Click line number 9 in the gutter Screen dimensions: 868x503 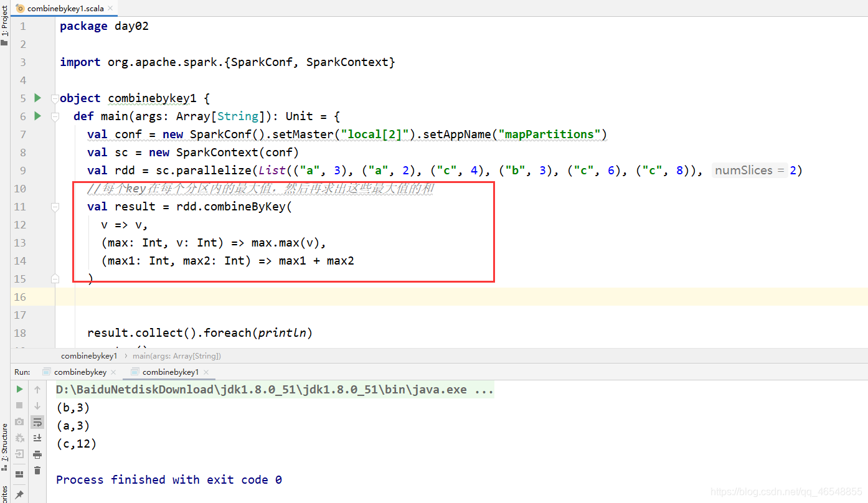click(22, 170)
